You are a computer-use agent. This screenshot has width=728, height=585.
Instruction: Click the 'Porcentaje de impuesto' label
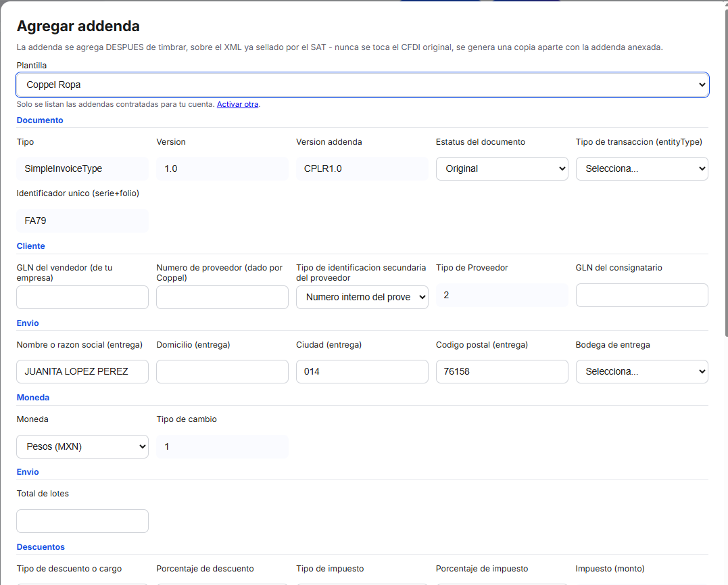(482, 568)
